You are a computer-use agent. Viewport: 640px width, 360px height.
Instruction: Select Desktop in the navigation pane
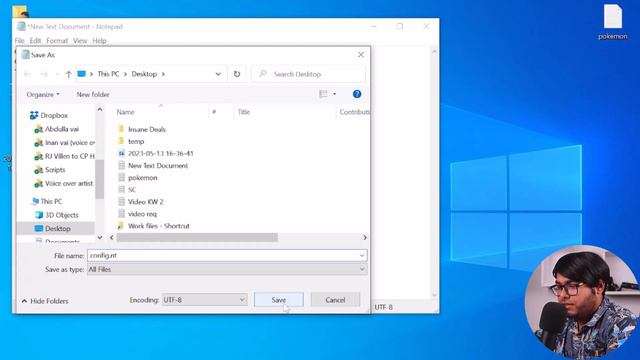[58, 229]
